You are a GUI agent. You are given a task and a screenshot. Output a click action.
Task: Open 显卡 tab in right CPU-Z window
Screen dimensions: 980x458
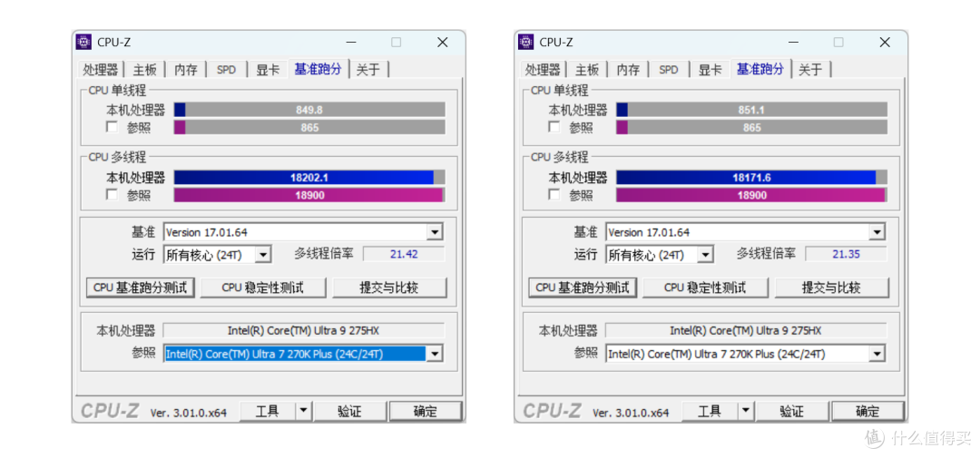click(x=710, y=69)
